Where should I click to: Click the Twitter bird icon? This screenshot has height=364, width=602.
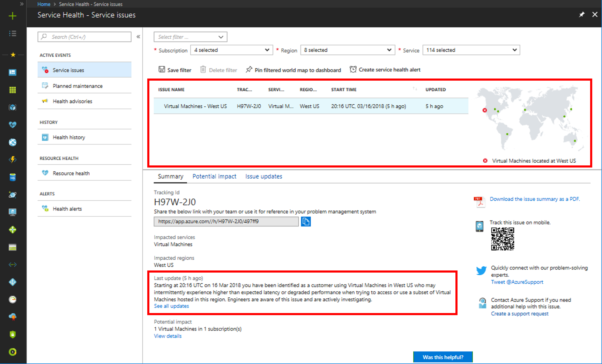[x=481, y=270]
